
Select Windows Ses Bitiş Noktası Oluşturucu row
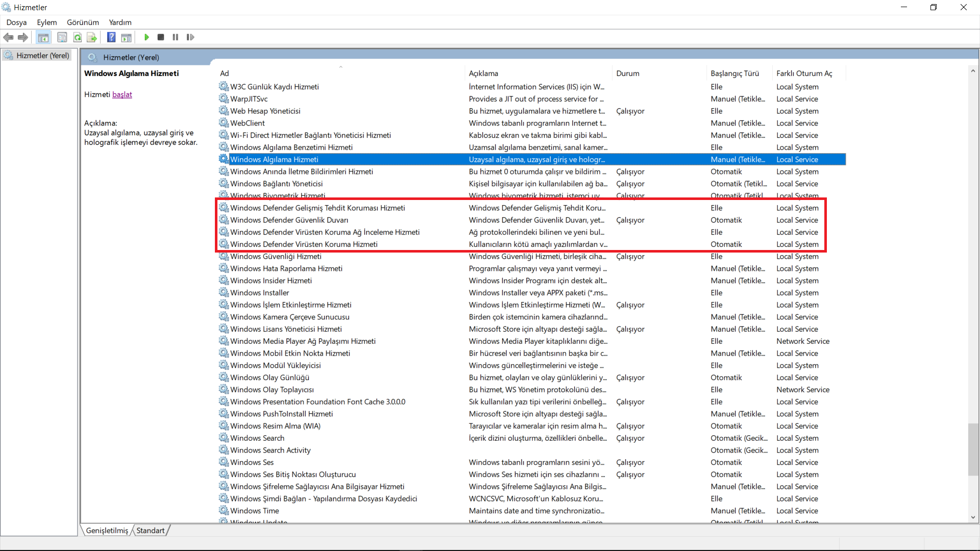pos(531,474)
